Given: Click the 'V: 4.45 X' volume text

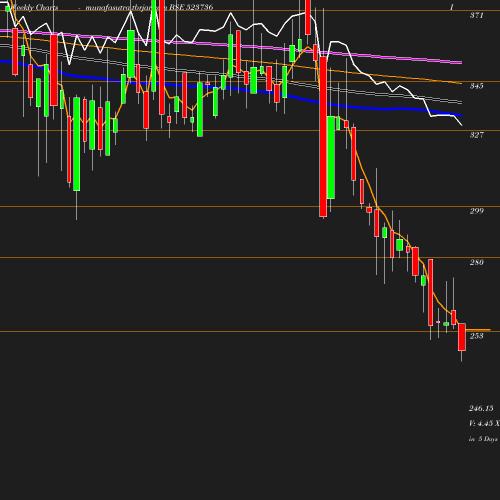Looking at the screenshot, I should [x=484, y=423].
